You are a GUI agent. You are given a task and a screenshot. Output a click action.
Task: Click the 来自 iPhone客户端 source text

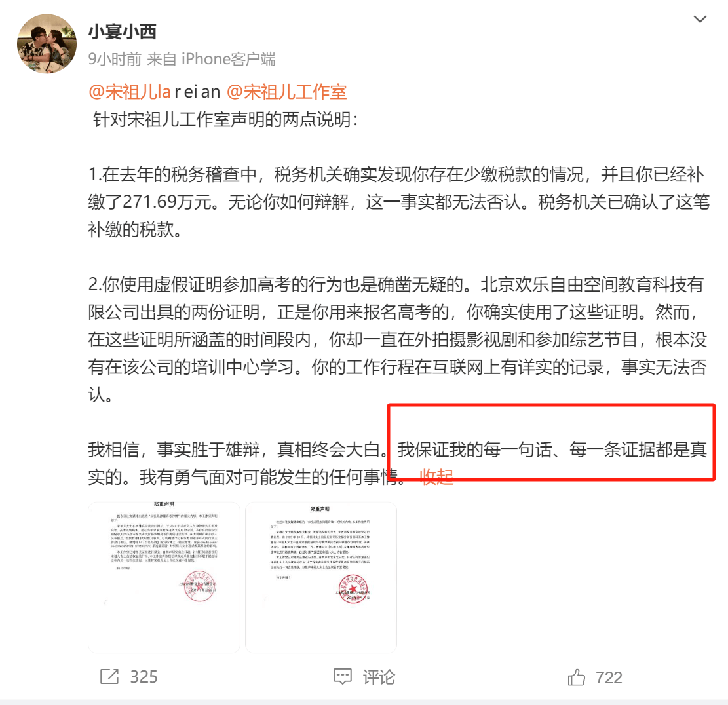coord(211,59)
